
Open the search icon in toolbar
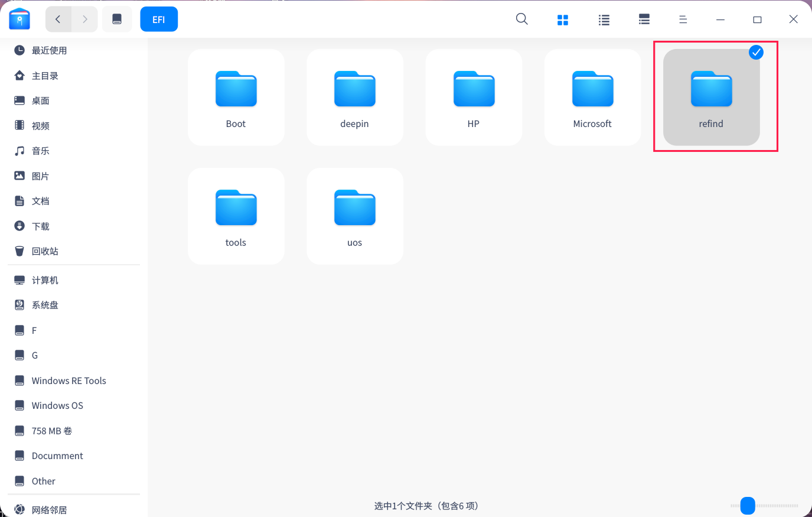[521, 19]
